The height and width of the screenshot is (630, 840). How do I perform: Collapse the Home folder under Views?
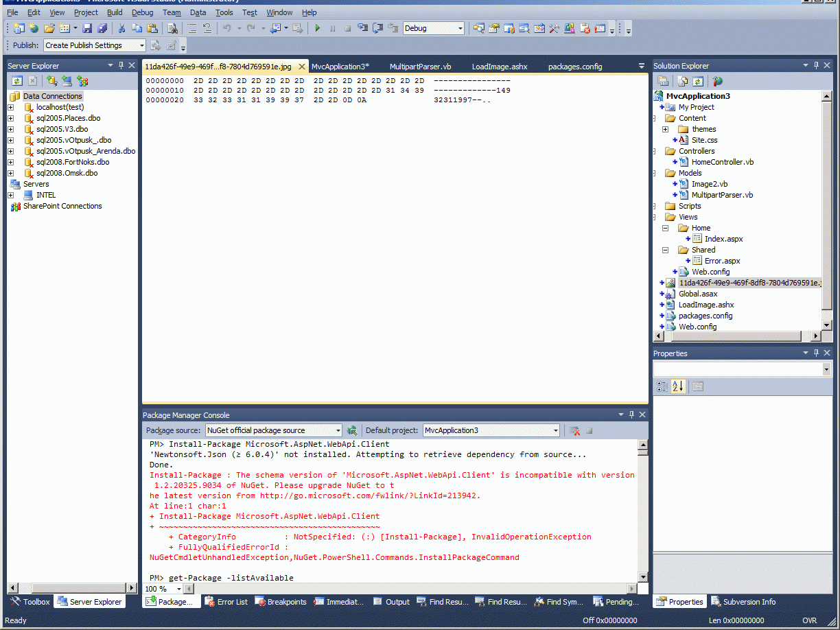pos(665,228)
